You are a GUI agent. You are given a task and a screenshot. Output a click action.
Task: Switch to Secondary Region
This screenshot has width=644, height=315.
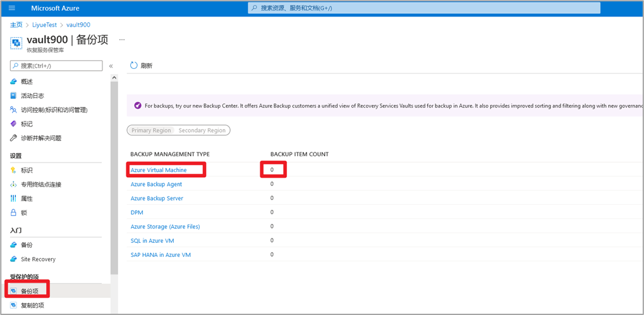coord(202,130)
